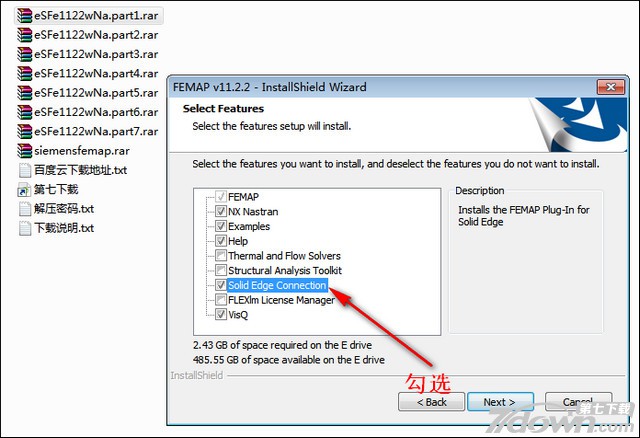
Task: Select the eSFe1122wNa.part6.rar file name
Action: (x=96, y=112)
